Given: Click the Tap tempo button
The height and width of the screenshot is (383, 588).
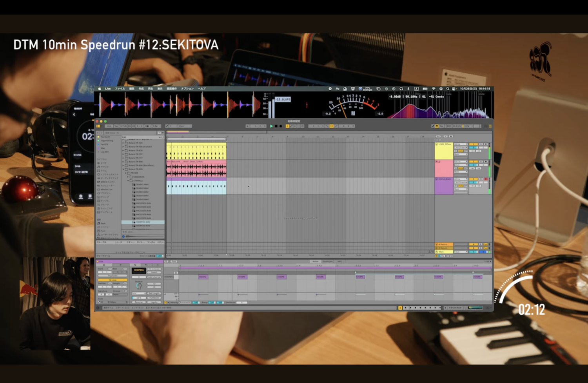Looking at the screenshot, I should (116, 126).
